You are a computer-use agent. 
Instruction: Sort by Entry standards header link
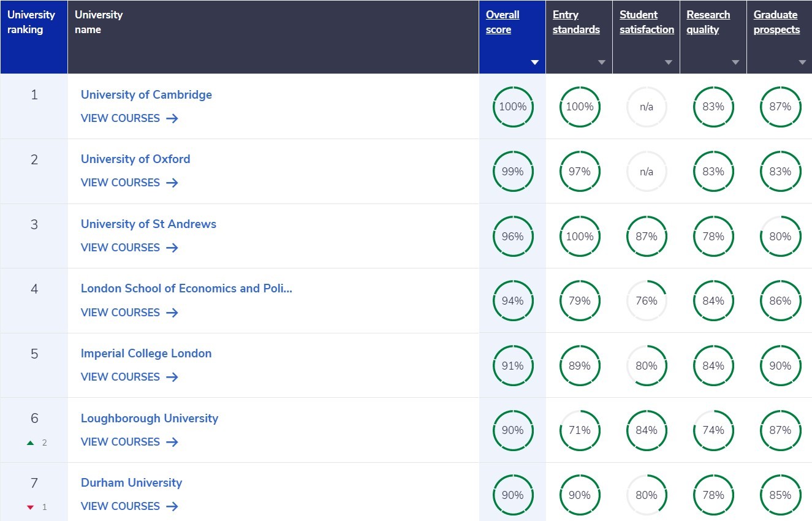576,22
